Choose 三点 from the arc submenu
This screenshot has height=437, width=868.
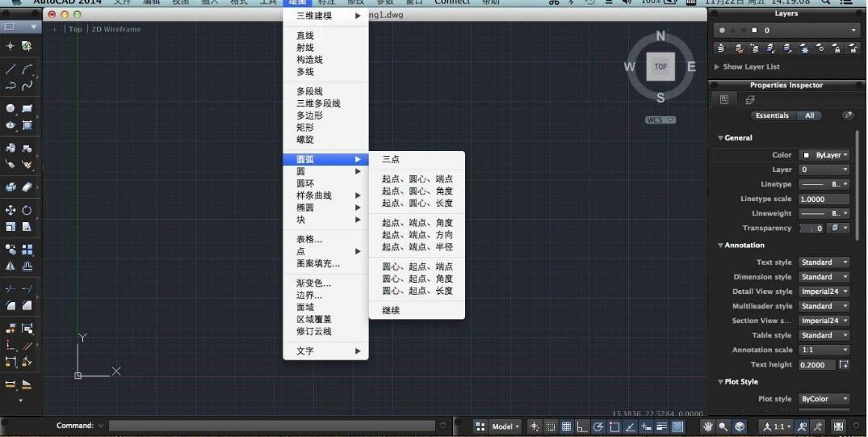[391, 160]
